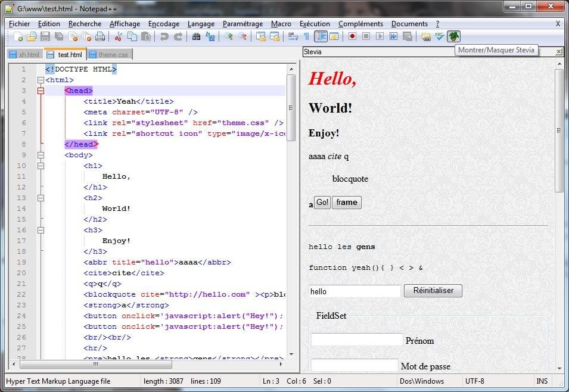Click the spell-check ABC icon
This screenshot has width=569, height=392.
pyautogui.click(x=439, y=37)
